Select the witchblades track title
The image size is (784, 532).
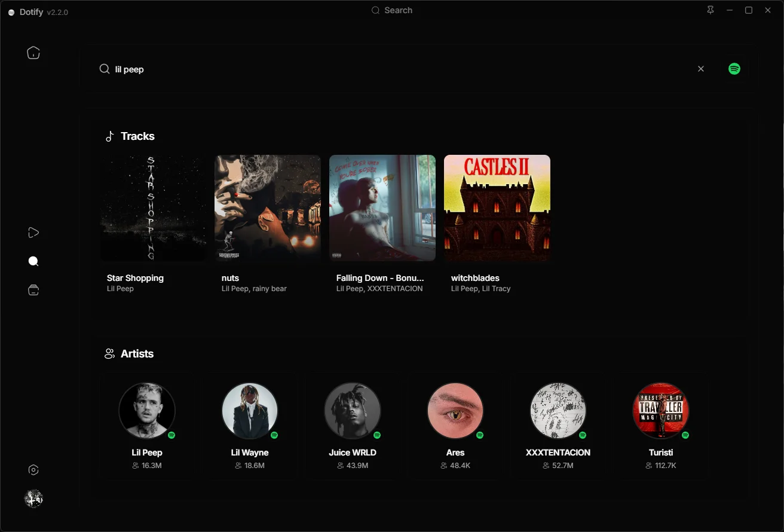pos(475,278)
